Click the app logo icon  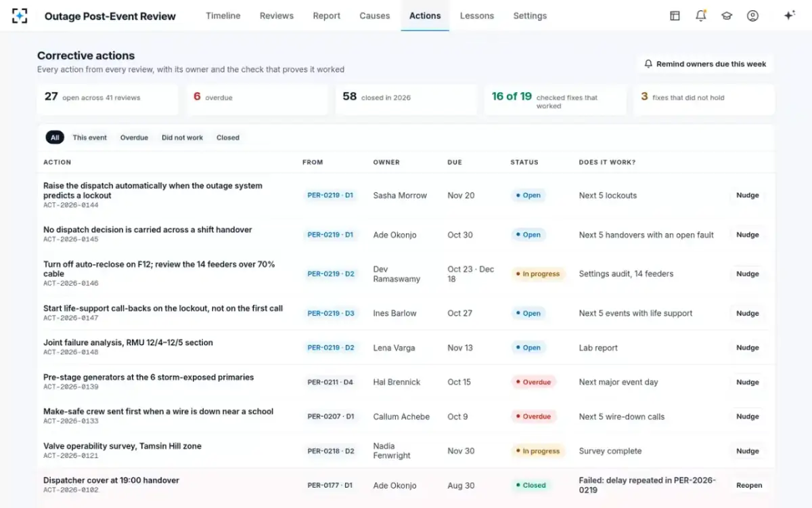pos(20,16)
